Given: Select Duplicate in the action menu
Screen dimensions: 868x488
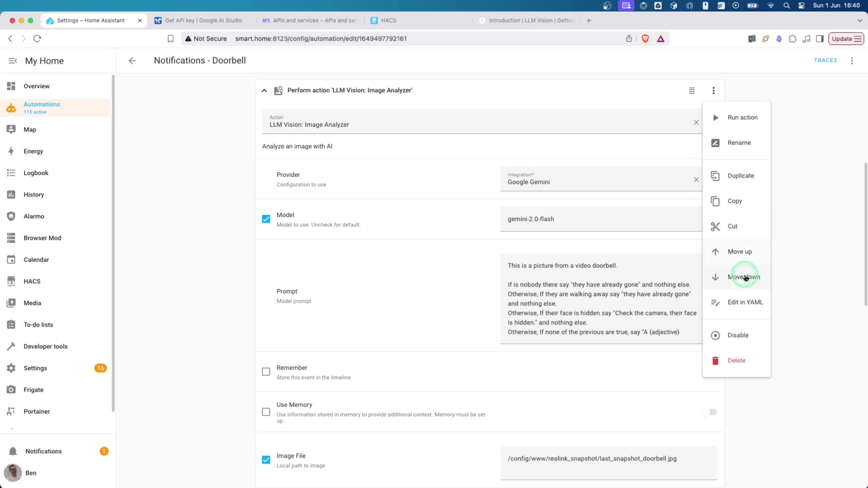Looking at the screenshot, I should point(741,176).
